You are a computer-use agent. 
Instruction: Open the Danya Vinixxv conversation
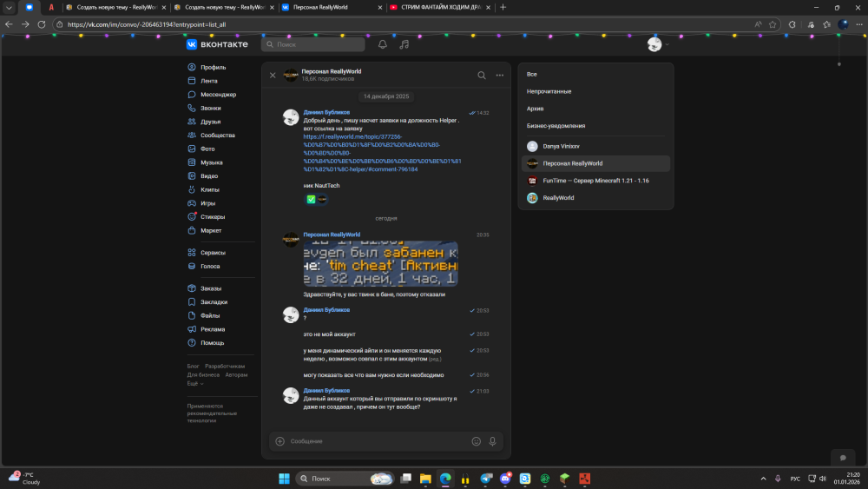pyautogui.click(x=595, y=146)
